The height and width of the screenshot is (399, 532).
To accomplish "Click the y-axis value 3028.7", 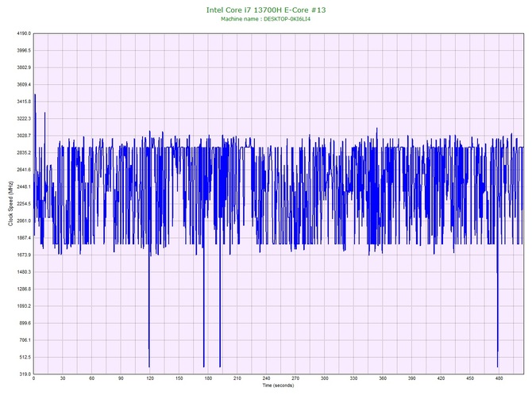I will click(24, 136).
